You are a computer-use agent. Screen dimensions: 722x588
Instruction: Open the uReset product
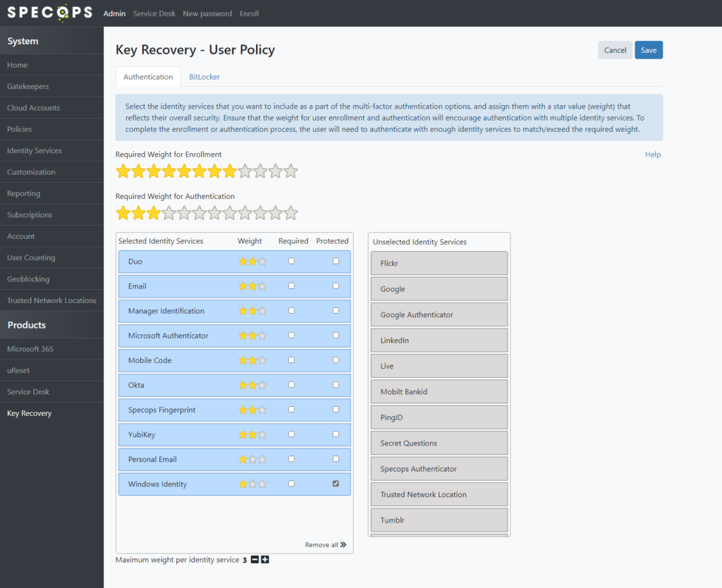(x=51, y=370)
